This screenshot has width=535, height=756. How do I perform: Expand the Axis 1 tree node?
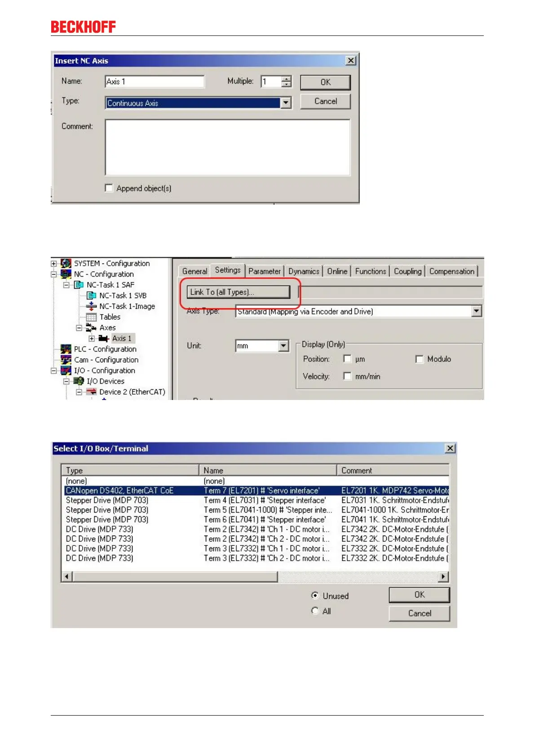tap(92, 338)
